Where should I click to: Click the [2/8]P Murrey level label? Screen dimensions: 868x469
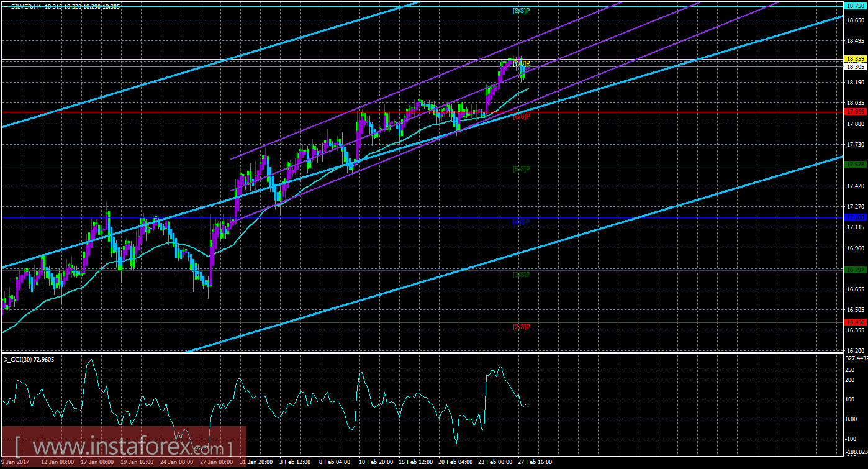pyautogui.click(x=521, y=327)
